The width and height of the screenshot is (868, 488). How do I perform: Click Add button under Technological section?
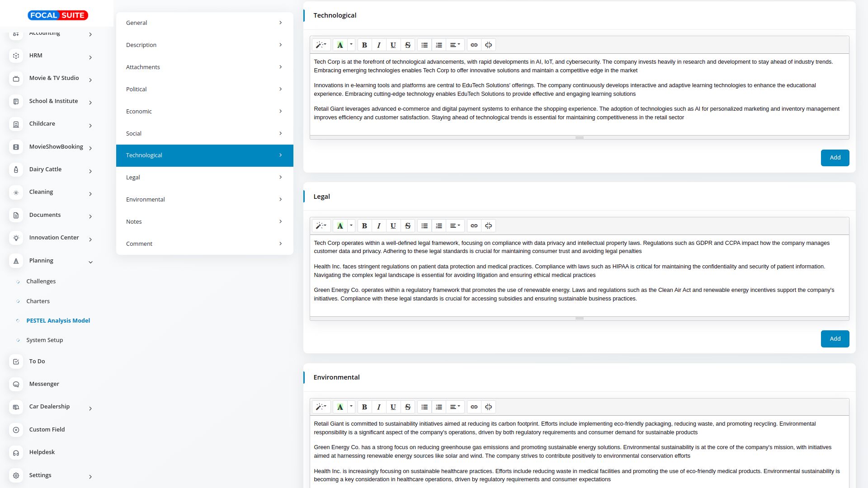pos(835,158)
